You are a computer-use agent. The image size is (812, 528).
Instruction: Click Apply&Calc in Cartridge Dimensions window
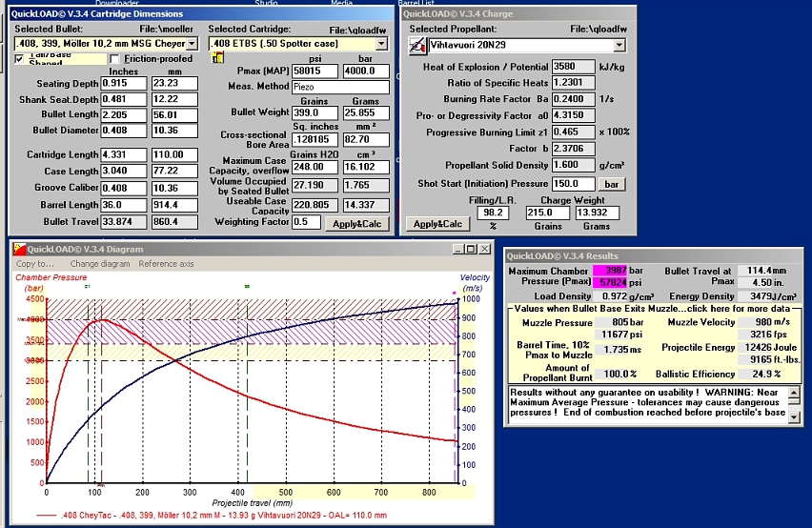[x=356, y=224]
